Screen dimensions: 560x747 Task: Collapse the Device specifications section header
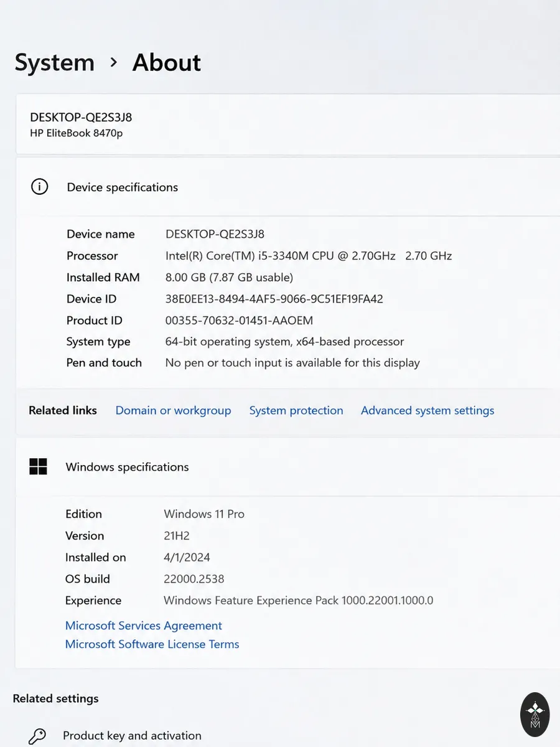pyautogui.click(x=287, y=187)
